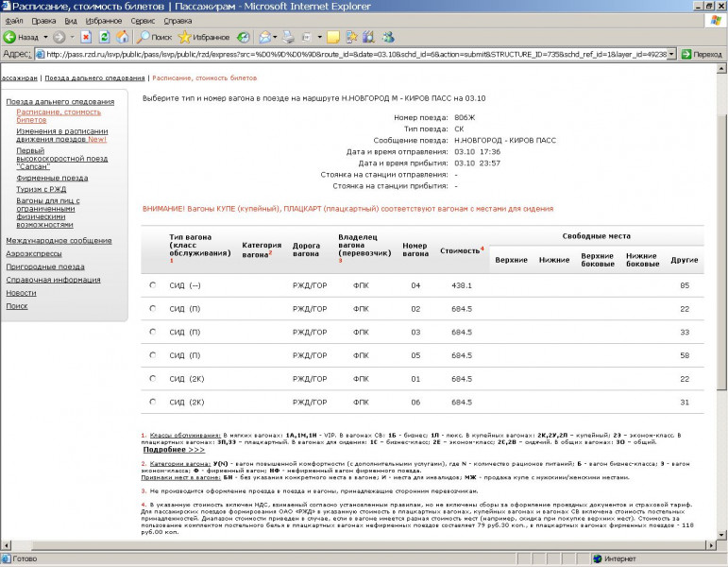Screen dimensions: 728x567
Task: Open the Туризм с РЖД link
Action: (x=41, y=189)
